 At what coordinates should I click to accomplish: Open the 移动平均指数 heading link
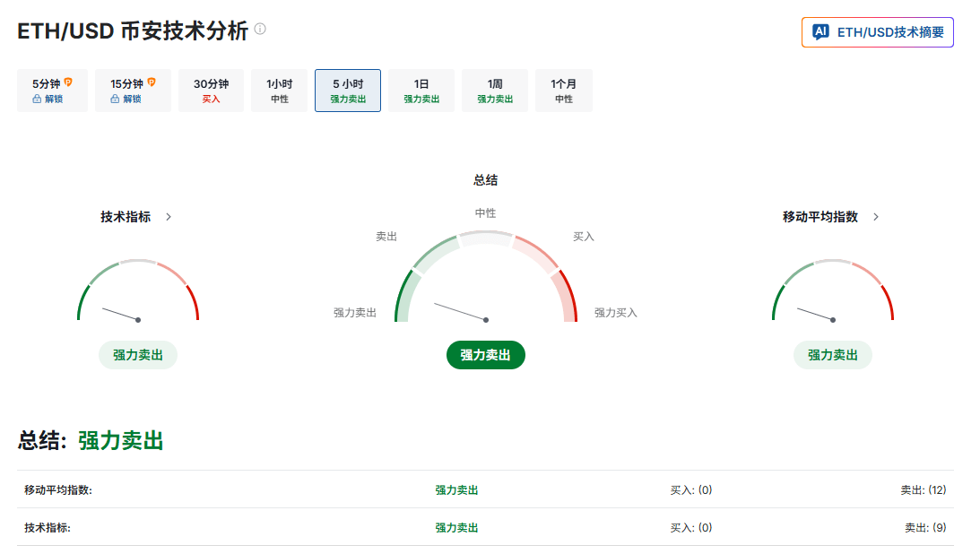820,217
